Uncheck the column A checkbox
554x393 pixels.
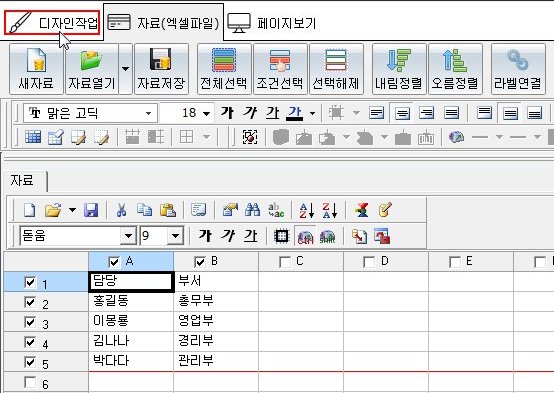(114, 262)
